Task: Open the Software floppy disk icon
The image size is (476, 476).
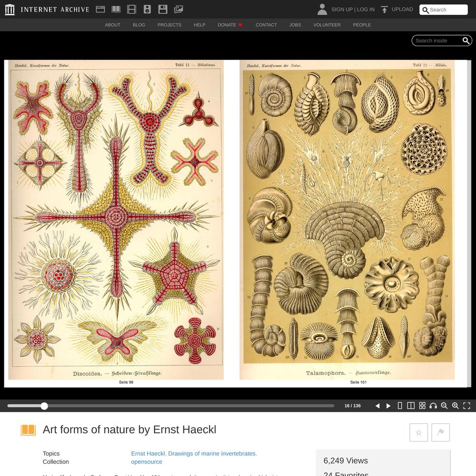Action: pyautogui.click(x=163, y=10)
